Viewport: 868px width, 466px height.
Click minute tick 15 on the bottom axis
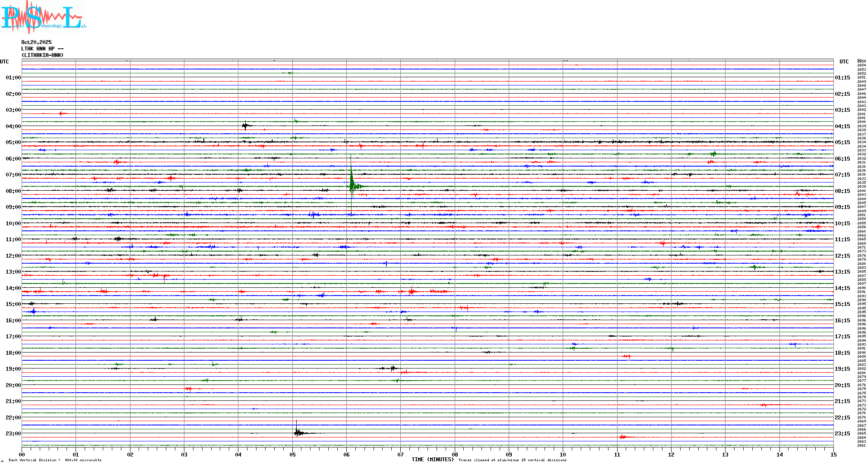(833, 454)
